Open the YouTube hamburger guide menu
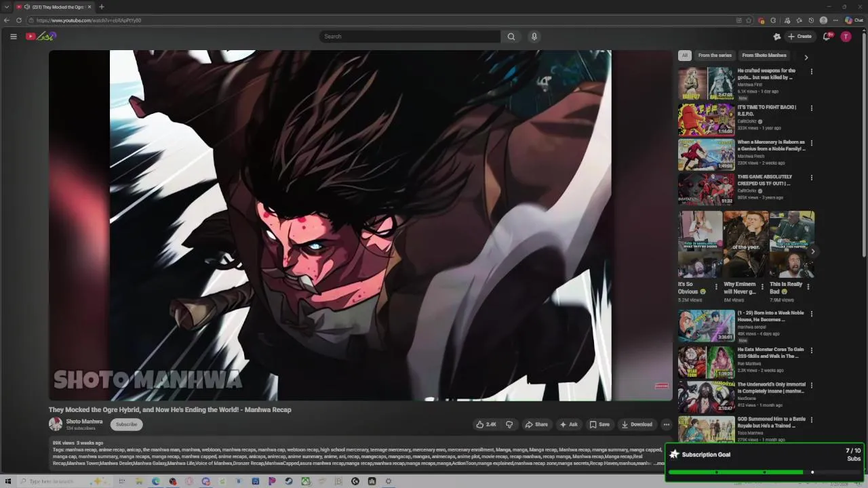The width and height of the screenshot is (868, 488). pos(14,37)
